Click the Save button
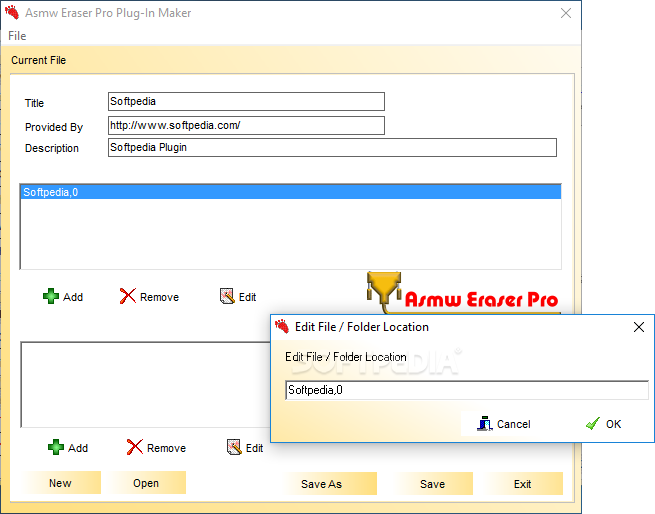Screen dimensions: 655x514 pyautogui.click(x=432, y=484)
